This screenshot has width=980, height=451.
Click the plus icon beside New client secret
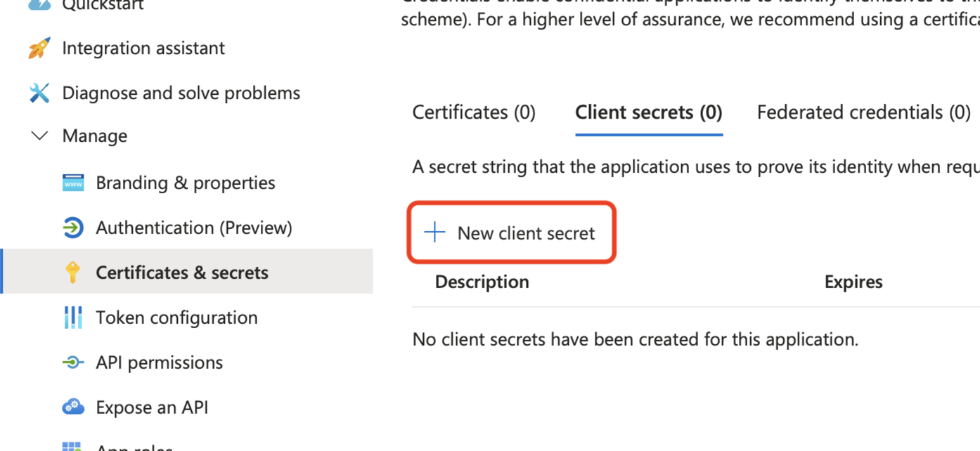click(x=434, y=232)
